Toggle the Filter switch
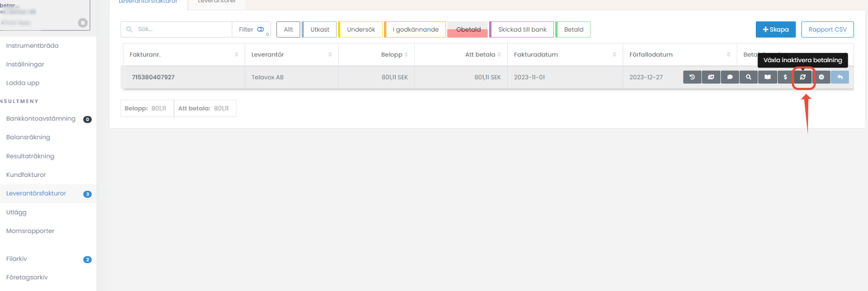868x291 pixels. (x=260, y=29)
